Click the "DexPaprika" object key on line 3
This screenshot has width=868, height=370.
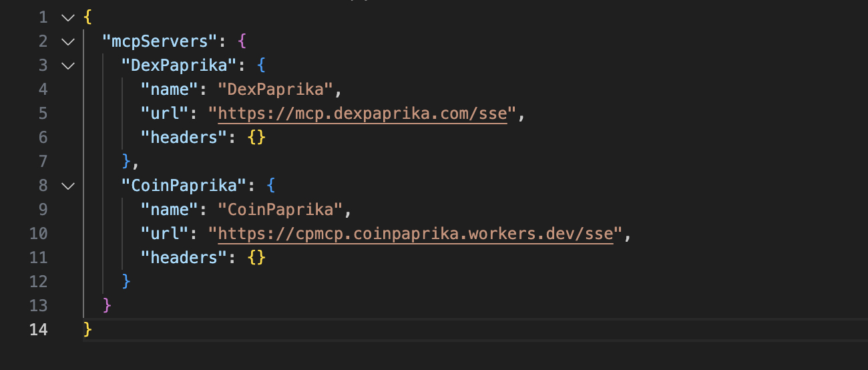pos(180,65)
